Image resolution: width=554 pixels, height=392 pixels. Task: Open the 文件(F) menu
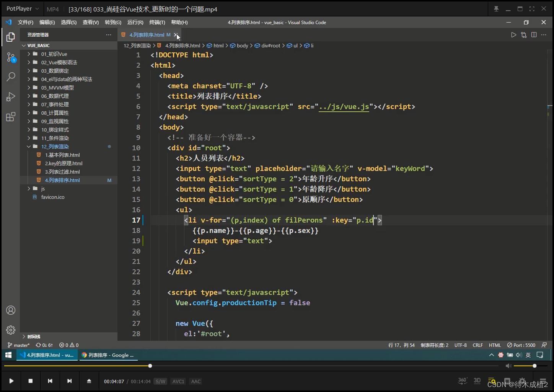click(x=25, y=23)
